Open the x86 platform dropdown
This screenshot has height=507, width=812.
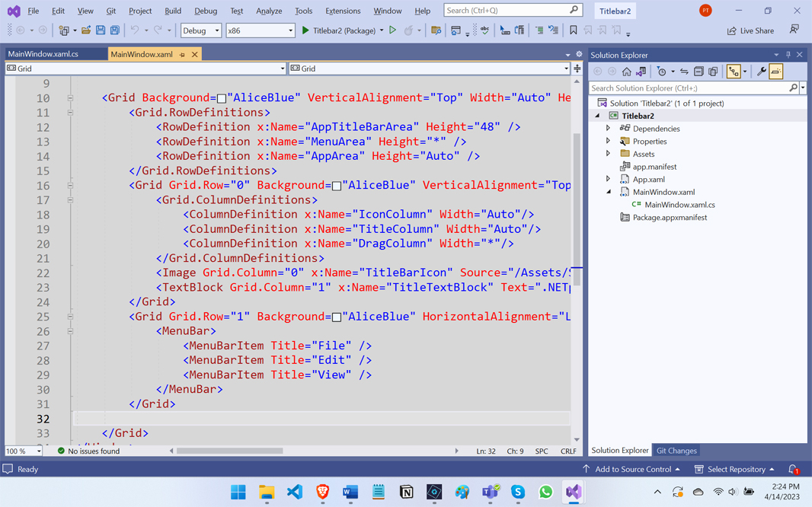(260, 30)
